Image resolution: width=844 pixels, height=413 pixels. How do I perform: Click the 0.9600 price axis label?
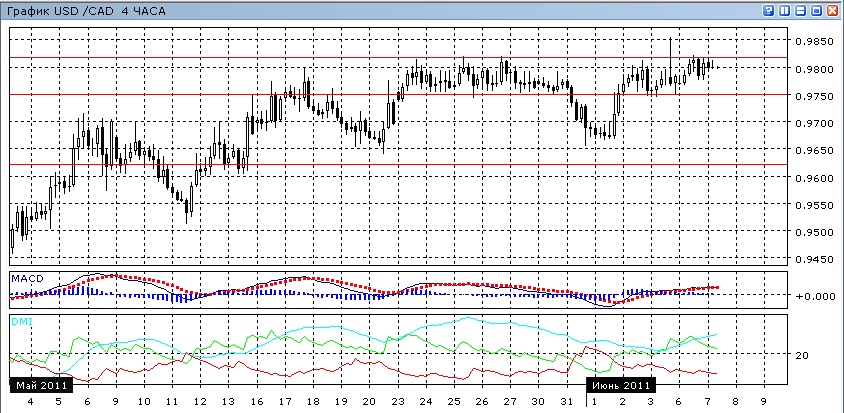(816, 178)
